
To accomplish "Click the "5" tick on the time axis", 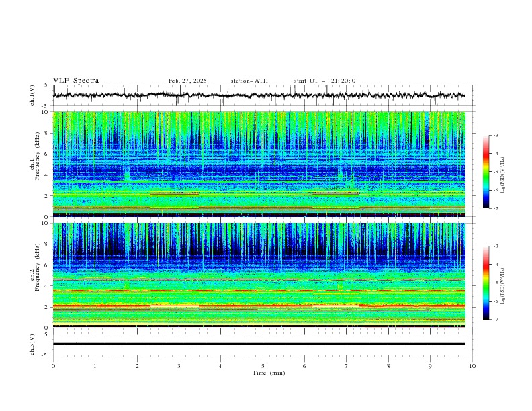I will click(263, 366).
